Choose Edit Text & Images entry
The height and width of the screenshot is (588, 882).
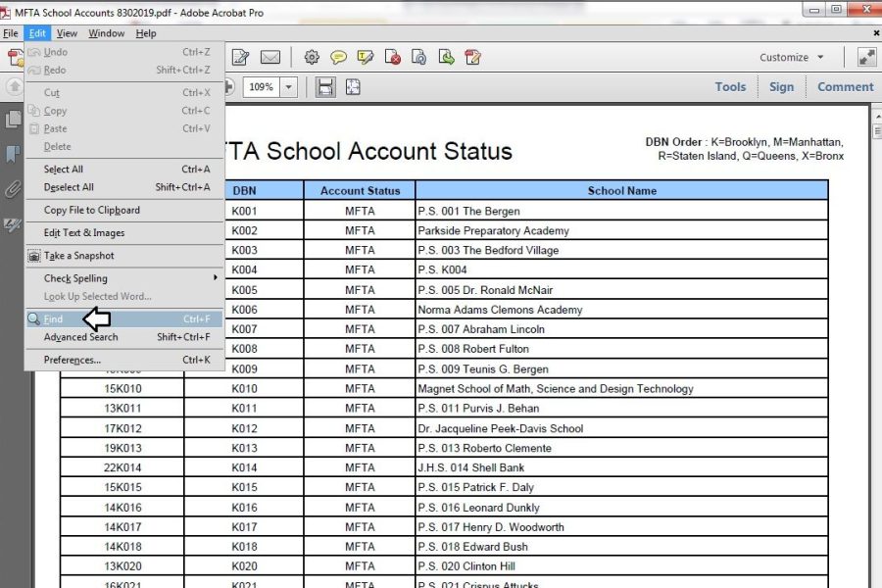coord(124,232)
